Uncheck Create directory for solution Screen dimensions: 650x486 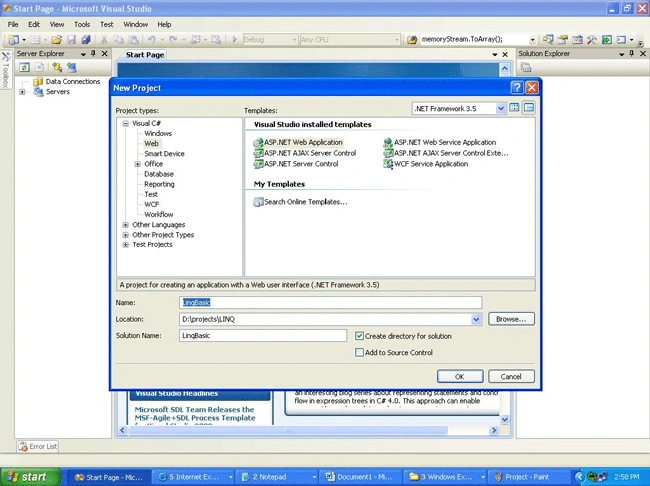pyautogui.click(x=359, y=336)
